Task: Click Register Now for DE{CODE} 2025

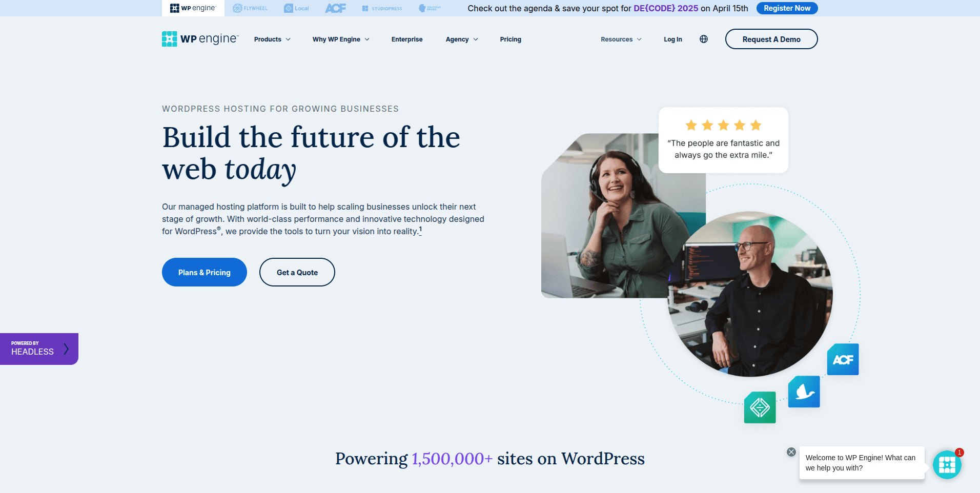Action: pos(787,8)
